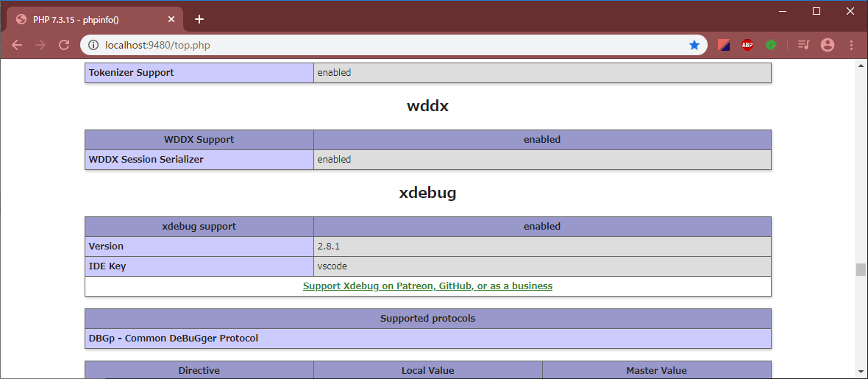Viewport: 868px width, 379px height.
Task: Close the PHP 7.3.15 phpinfo tab
Action: (171, 19)
